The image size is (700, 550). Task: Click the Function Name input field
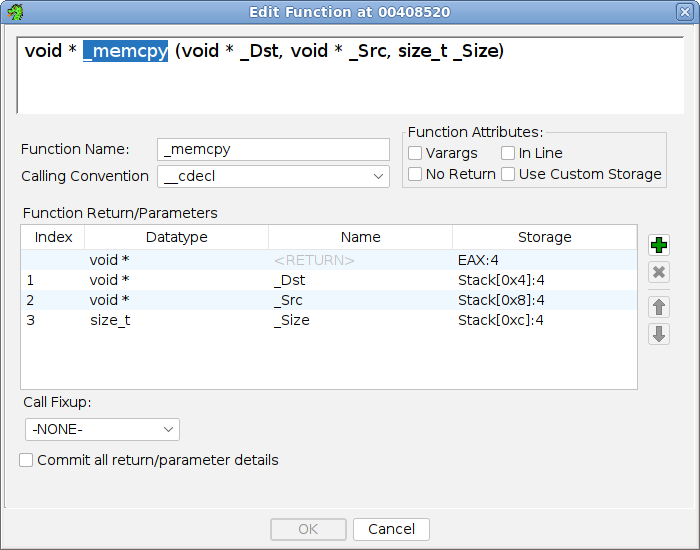coord(273,149)
